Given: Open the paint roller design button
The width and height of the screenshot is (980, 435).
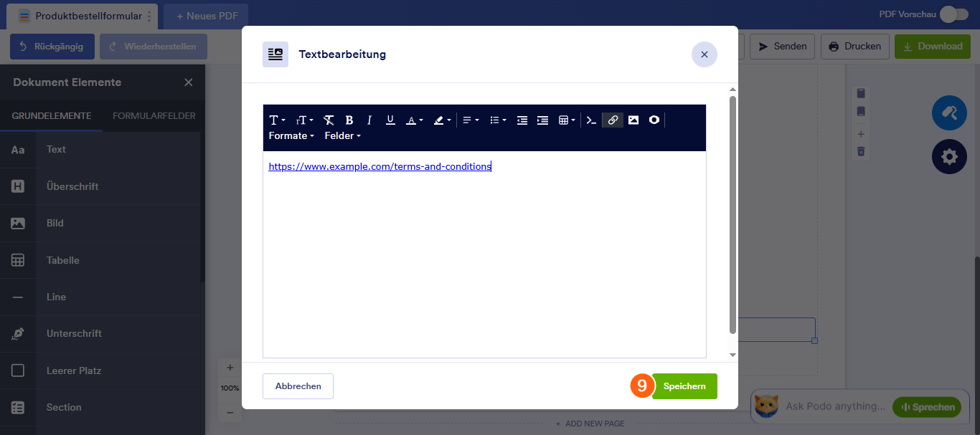Looking at the screenshot, I should 949,113.
